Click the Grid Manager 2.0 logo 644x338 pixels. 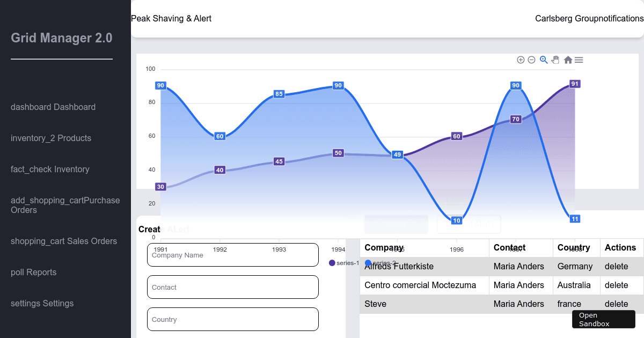pyautogui.click(x=62, y=38)
